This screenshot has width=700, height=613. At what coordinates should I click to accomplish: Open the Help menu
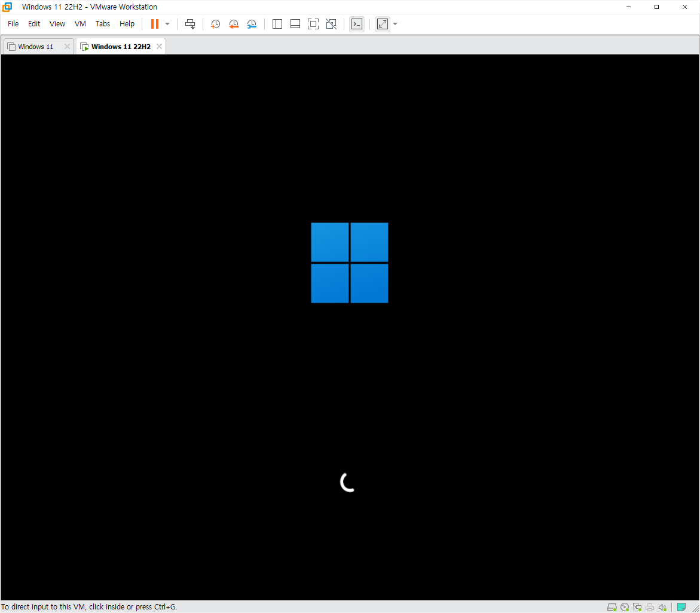tap(127, 24)
